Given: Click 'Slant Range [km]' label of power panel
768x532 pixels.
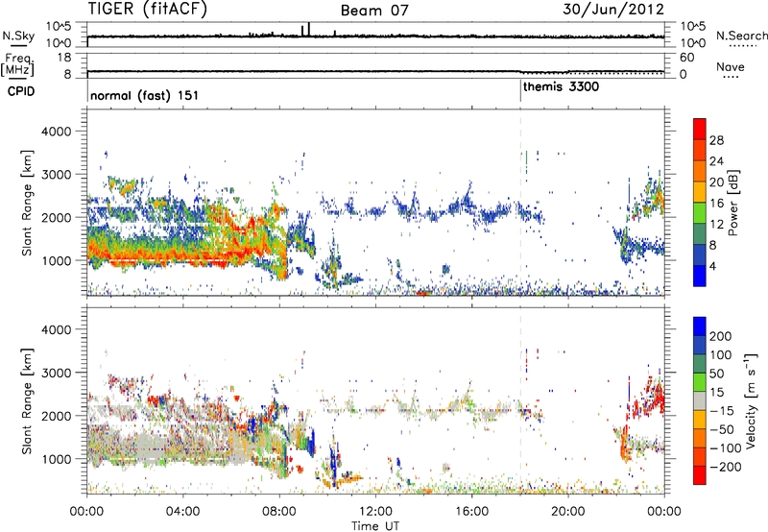Looking at the screenshot, I should click(27, 203).
